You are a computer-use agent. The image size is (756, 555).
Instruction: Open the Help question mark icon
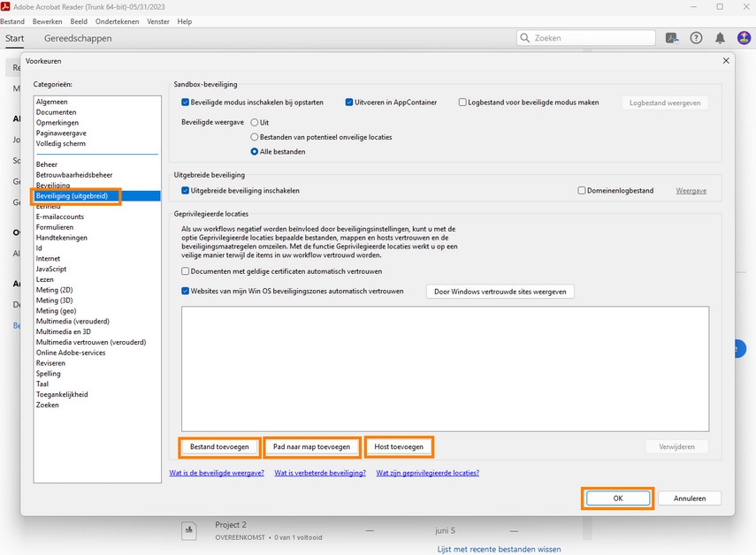(x=696, y=37)
